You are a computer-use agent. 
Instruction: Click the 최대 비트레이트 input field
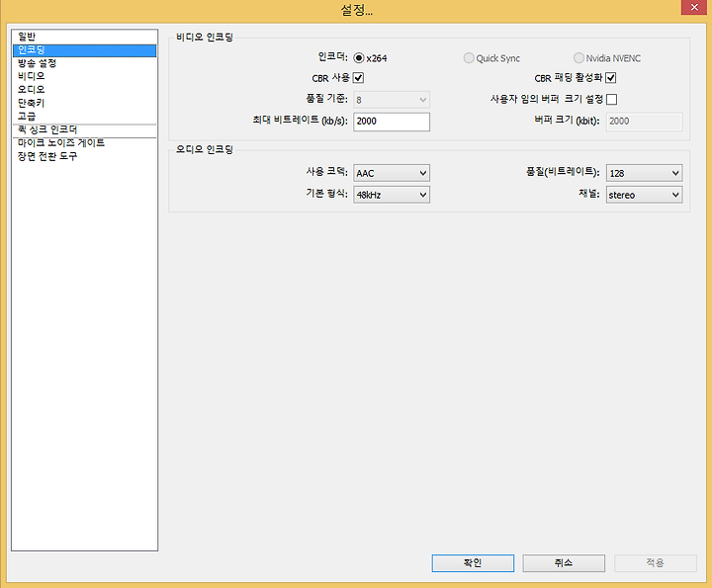[392, 122]
